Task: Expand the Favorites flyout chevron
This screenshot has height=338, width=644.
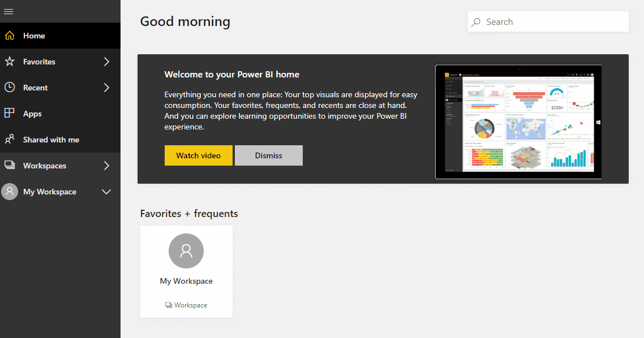Action: click(106, 62)
